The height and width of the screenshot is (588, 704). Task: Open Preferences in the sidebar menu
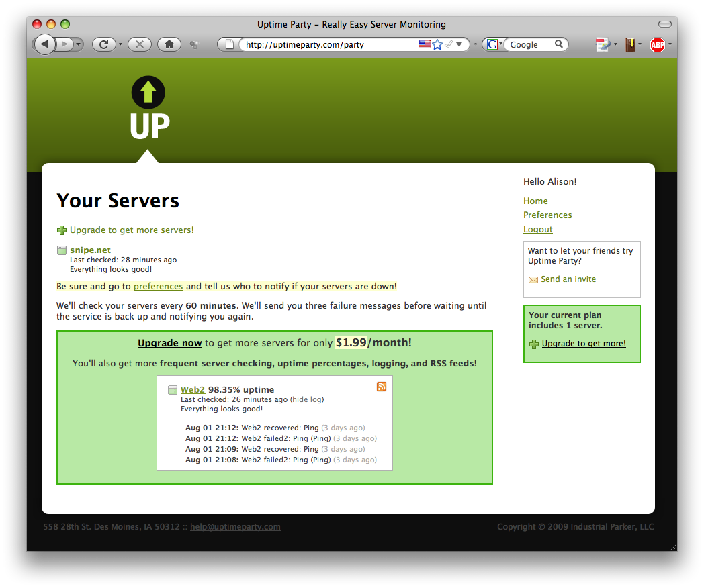[547, 215]
